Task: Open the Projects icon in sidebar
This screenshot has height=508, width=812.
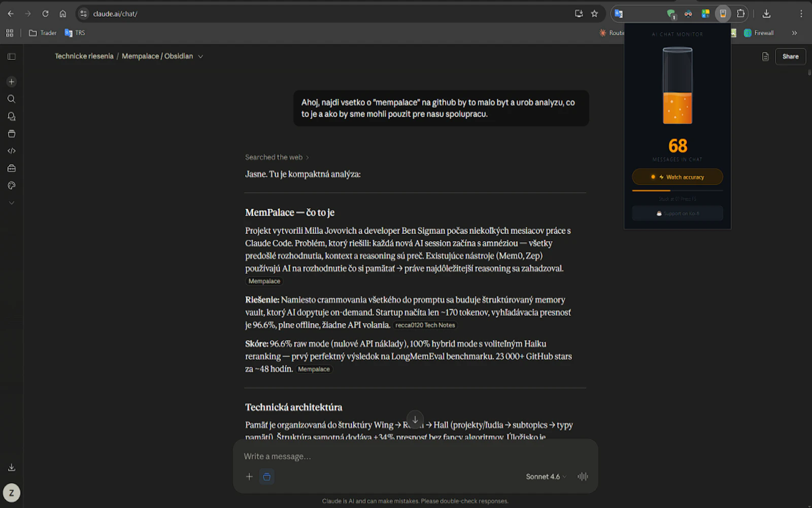Action: (x=12, y=134)
